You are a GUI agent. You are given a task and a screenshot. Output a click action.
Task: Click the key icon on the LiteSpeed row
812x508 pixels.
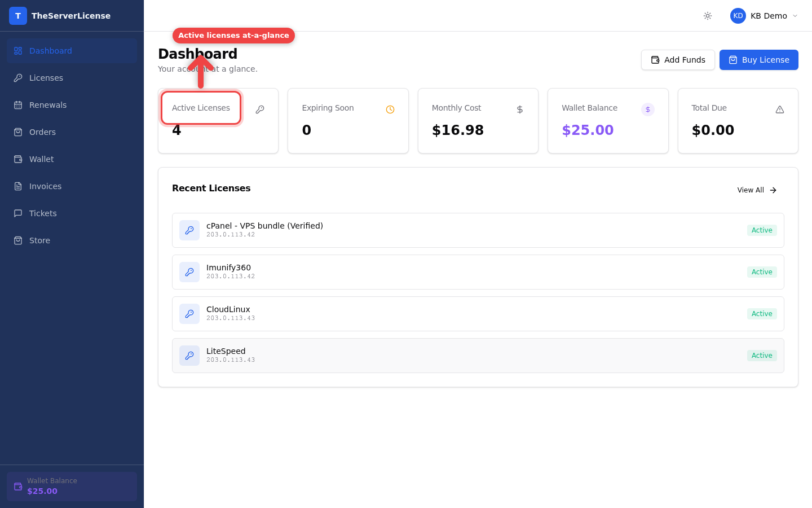[x=189, y=356]
